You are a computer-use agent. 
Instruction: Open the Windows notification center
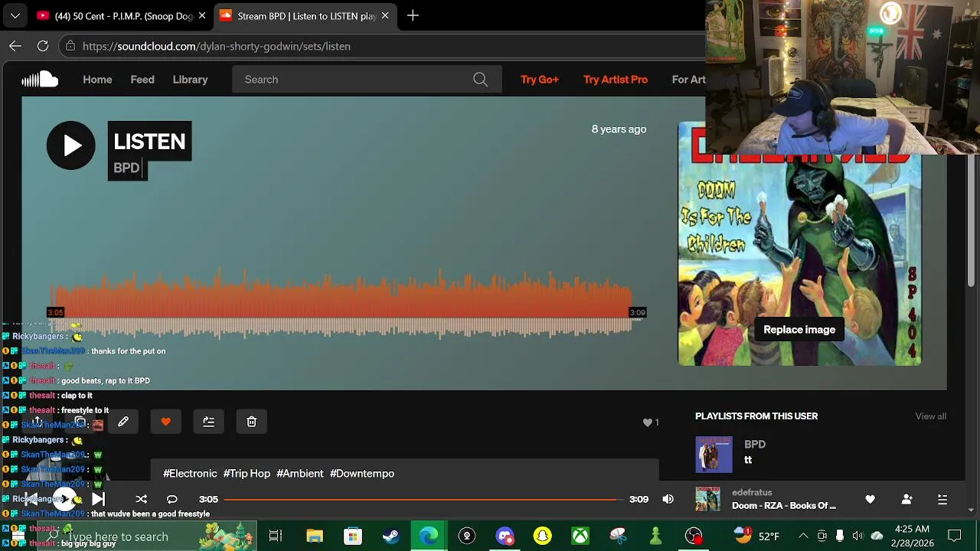[955, 536]
